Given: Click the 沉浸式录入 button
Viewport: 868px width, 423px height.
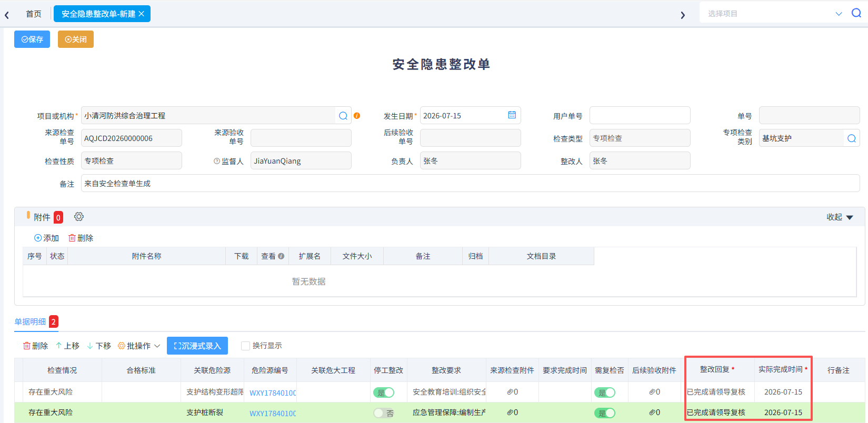Looking at the screenshot, I should click(197, 346).
